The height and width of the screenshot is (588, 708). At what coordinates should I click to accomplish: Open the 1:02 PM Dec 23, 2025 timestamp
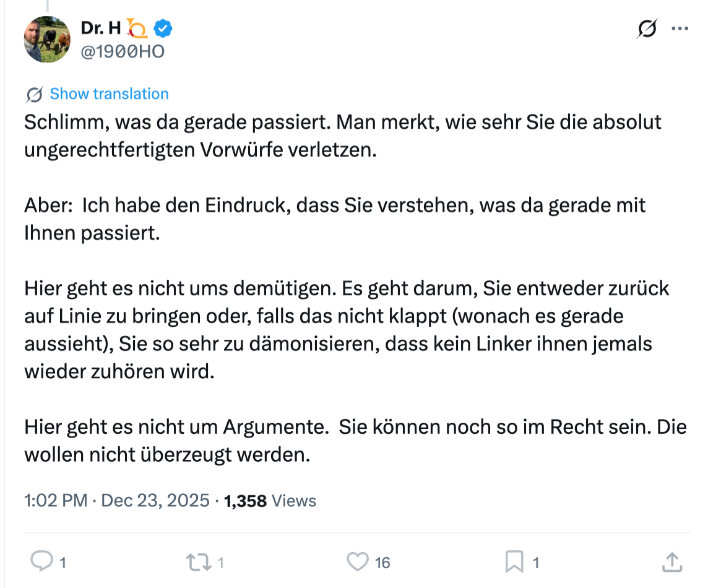pyautogui.click(x=117, y=500)
